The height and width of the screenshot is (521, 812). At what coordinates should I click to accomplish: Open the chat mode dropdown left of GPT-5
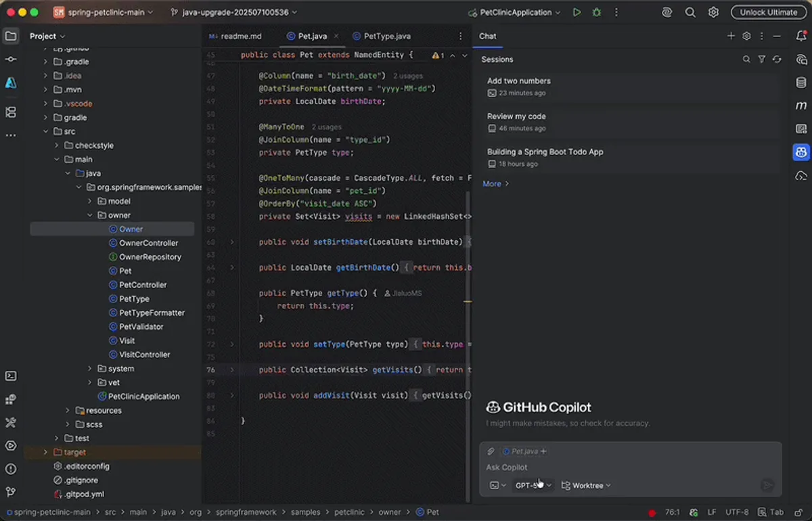(x=497, y=485)
